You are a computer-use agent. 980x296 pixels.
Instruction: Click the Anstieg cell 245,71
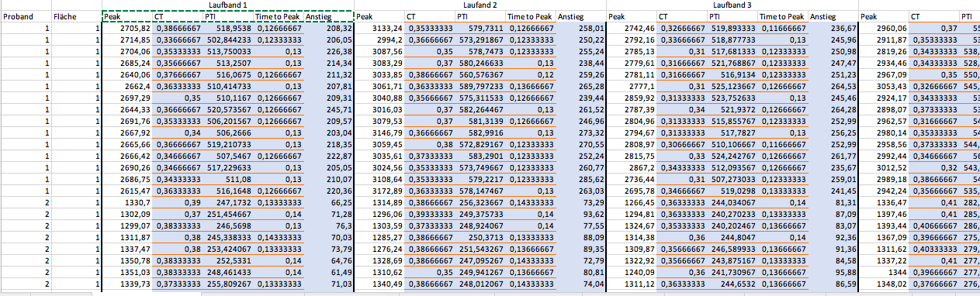tap(328, 109)
